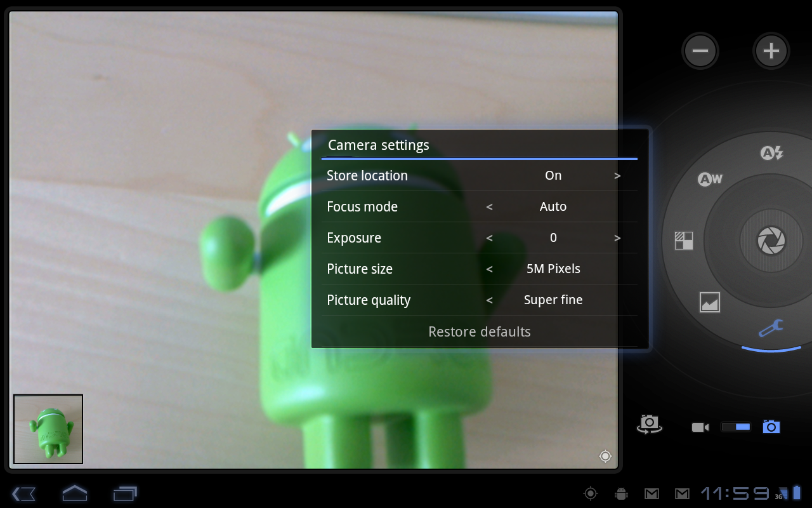Select the Picture size label
The height and width of the screenshot is (508, 812).
360,269
